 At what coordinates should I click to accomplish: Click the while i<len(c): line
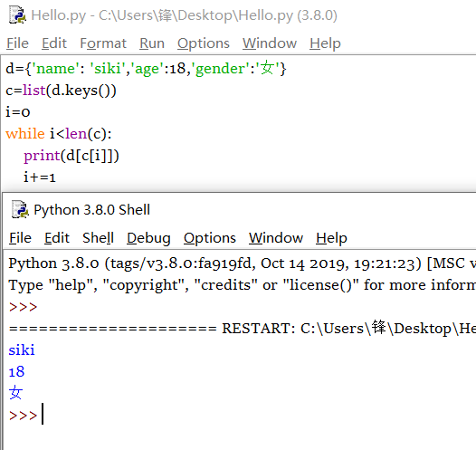click(59, 134)
